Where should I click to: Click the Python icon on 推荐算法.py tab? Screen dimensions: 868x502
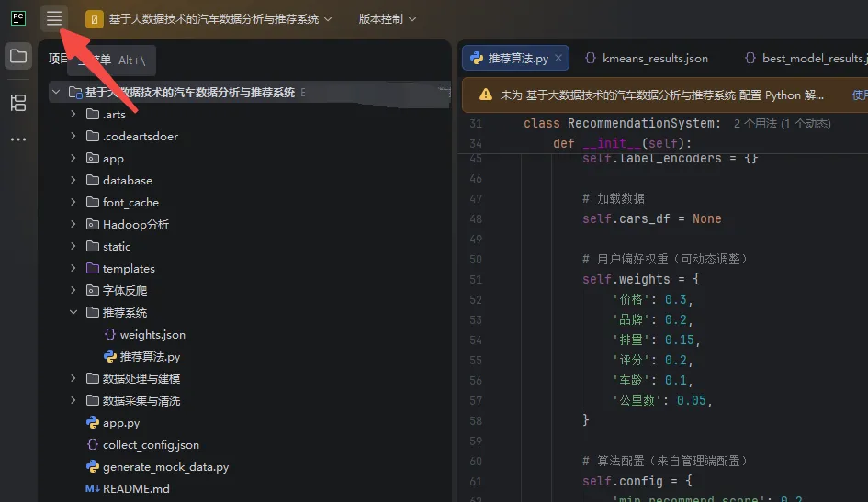point(476,58)
